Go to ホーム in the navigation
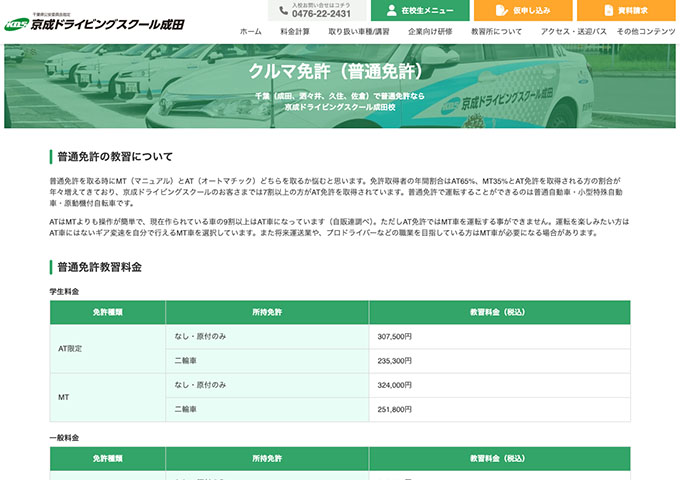This screenshot has width=680, height=480. click(x=251, y=32)
